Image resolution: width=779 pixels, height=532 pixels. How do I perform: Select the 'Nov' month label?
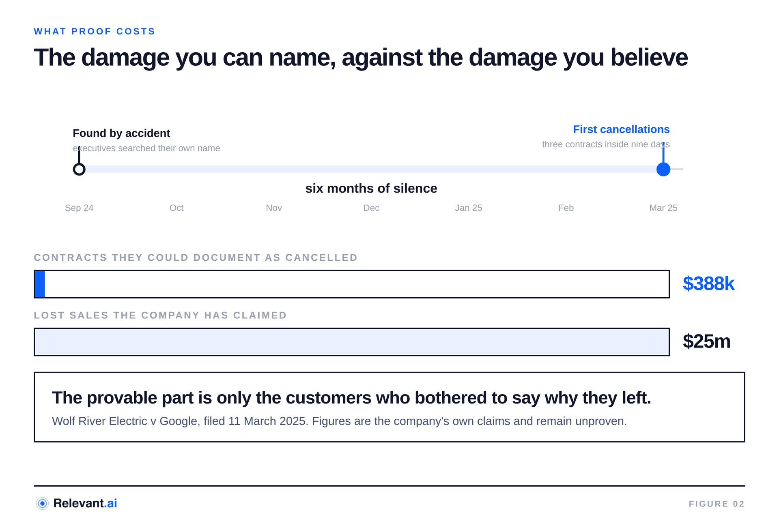(274, 208)
